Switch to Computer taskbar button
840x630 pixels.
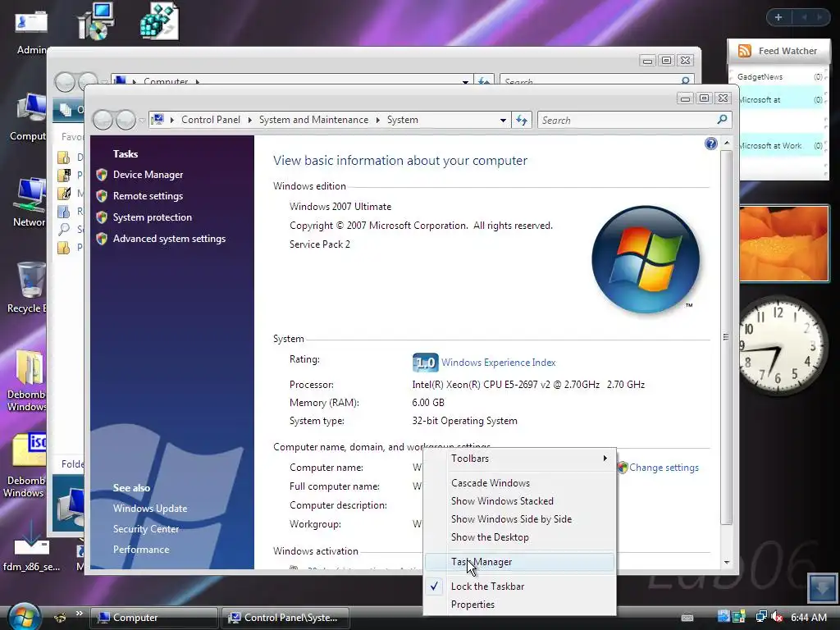pos(154,618)
